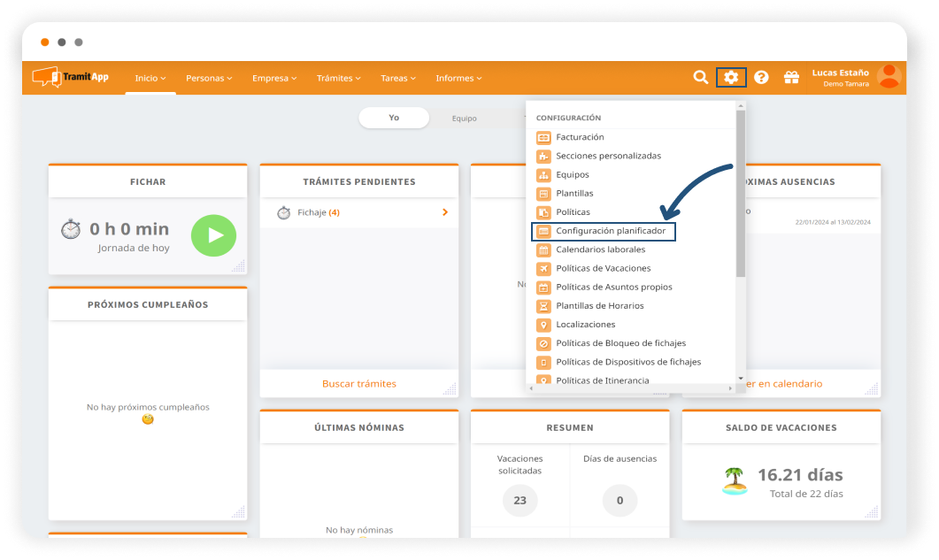
Task: Switch to the Equipo view toggle
Action: click(x=464, y=118)
